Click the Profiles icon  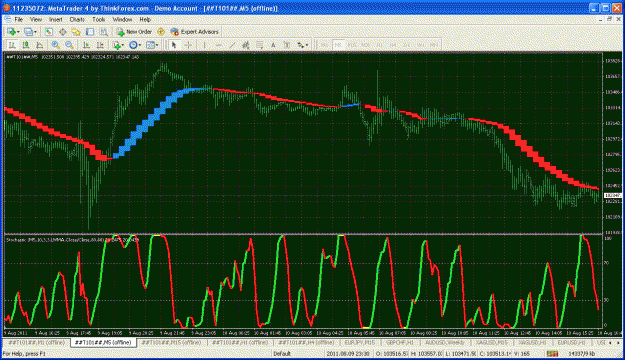pos(28,32)
